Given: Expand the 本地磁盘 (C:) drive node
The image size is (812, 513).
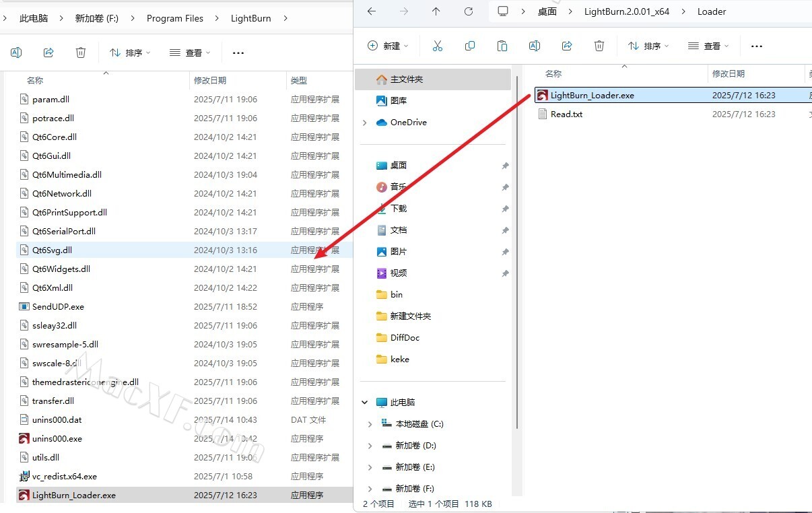Looking at the screenshot, I should pos(370,424).
